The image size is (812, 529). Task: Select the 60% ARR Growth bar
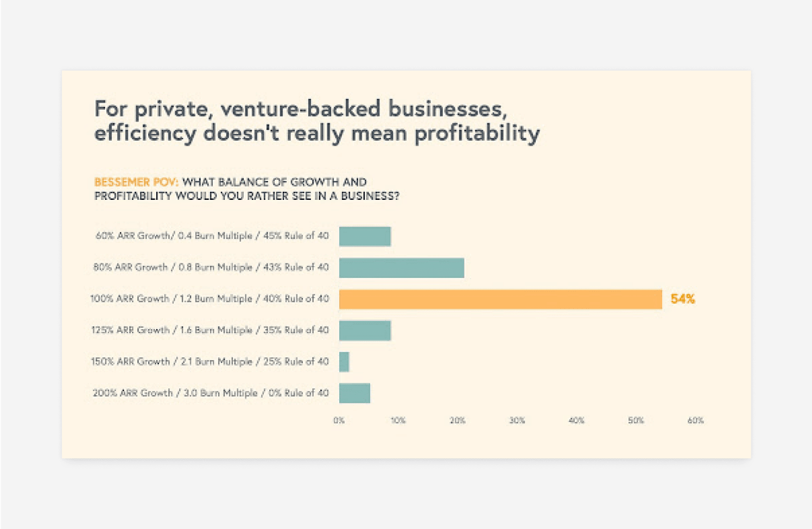[x=365, y=236]
